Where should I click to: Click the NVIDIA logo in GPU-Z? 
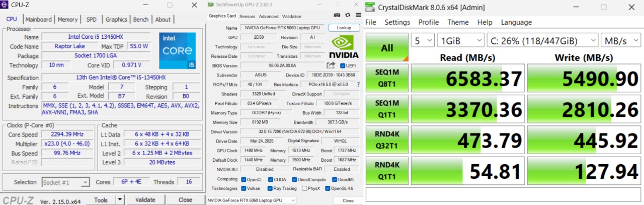[344, 47]
